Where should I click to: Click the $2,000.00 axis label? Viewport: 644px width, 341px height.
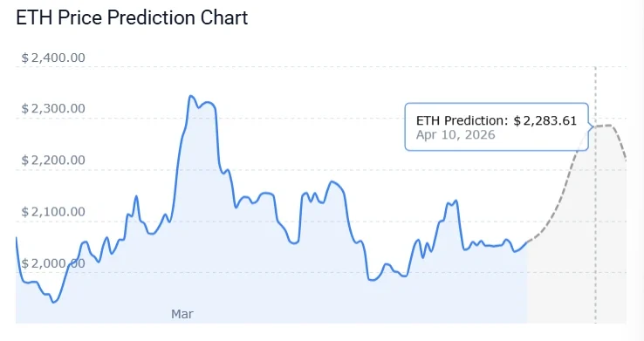point(53,263)
